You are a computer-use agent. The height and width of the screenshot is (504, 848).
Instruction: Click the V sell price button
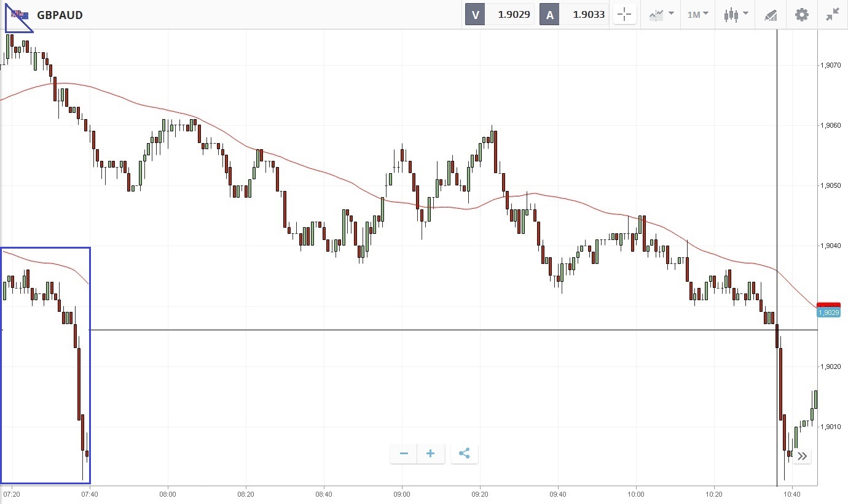[x=475, y=15]
